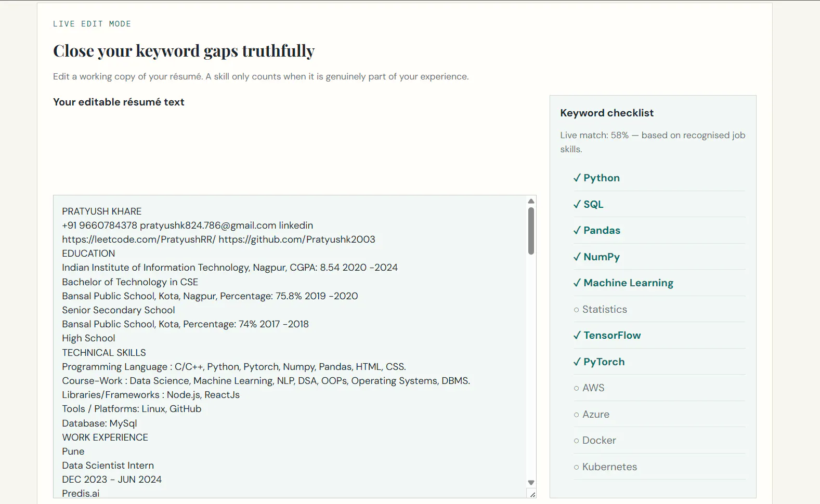This screenshot has width=820, height=504.
Task: Select the SQL keyword in checklist
Action: pyautogui.click(x=659, y=204)
